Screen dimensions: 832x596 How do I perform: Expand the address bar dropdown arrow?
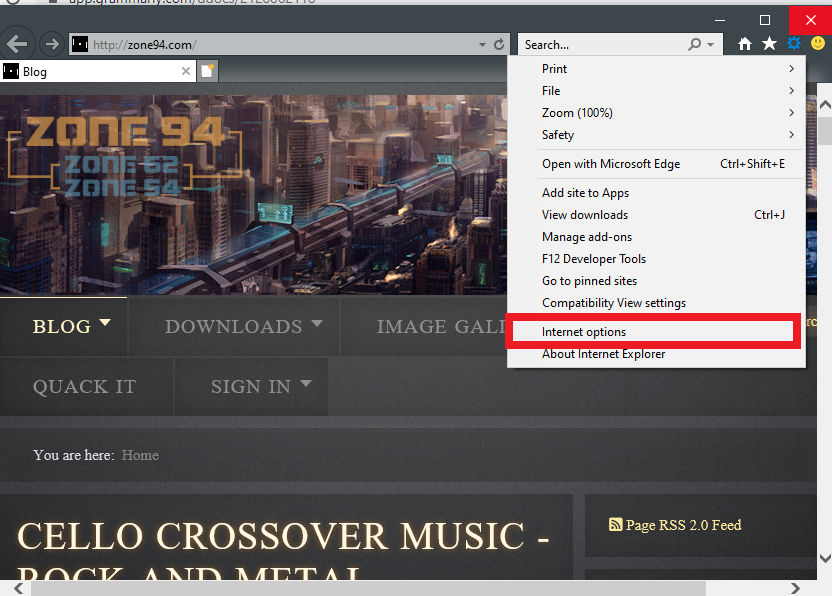482,45
